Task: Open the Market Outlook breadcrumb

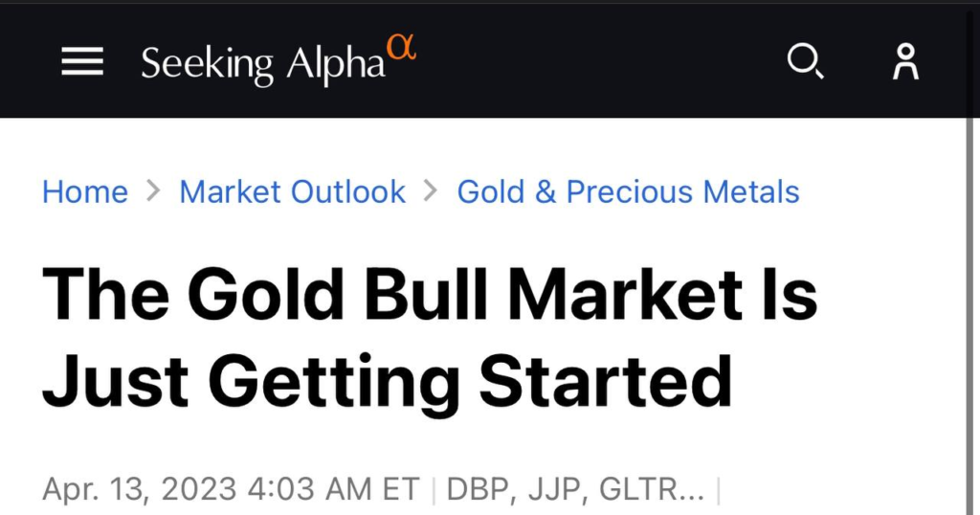Action: (293, 191)
